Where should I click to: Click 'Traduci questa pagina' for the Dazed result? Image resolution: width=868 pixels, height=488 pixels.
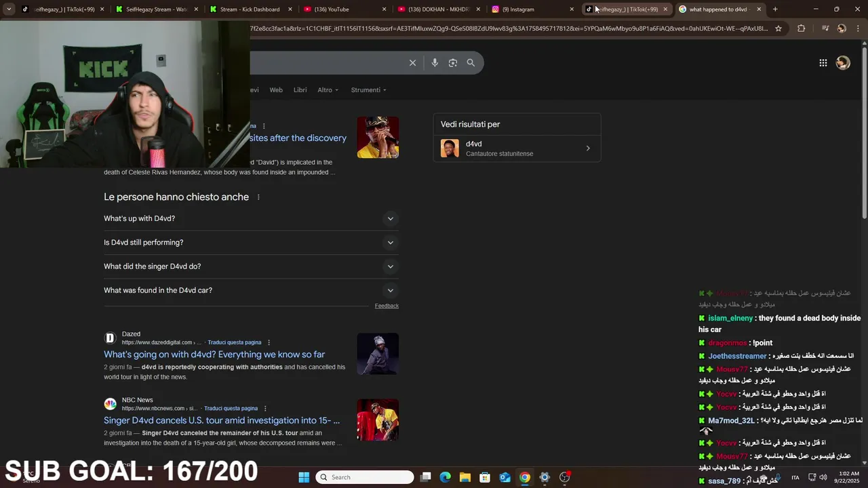pyautogui.click(x=234, y=342)
